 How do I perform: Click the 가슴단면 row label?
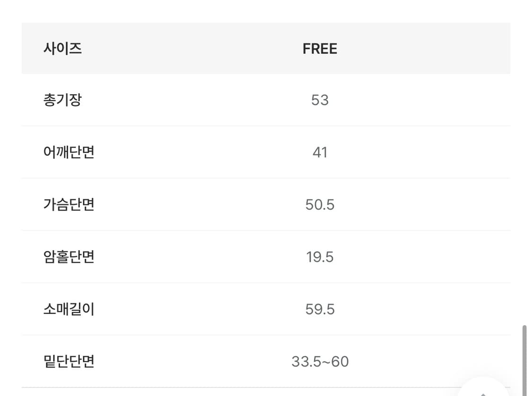coord(69,205)
